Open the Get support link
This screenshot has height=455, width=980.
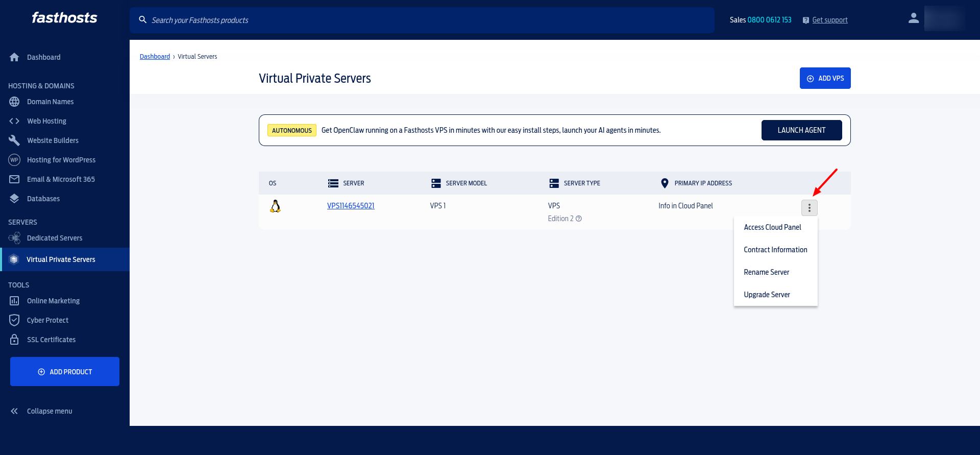(830, 20)
